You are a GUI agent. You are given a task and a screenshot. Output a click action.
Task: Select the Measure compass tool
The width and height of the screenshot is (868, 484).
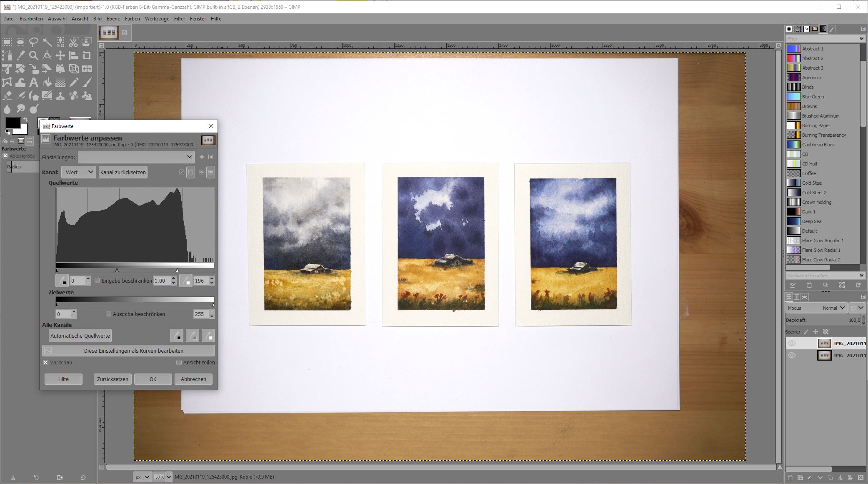click(x=47, y=55)
